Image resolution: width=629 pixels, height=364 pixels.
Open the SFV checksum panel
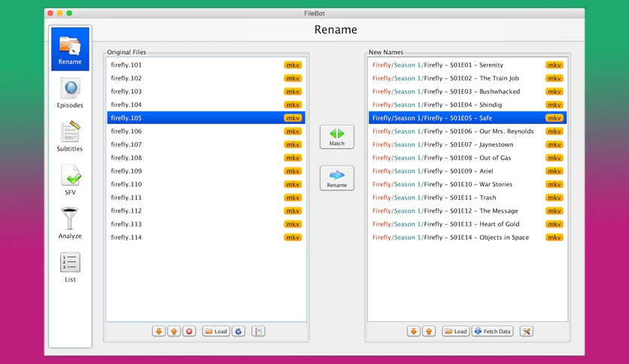pyautogui.click(x=70, y=180)
